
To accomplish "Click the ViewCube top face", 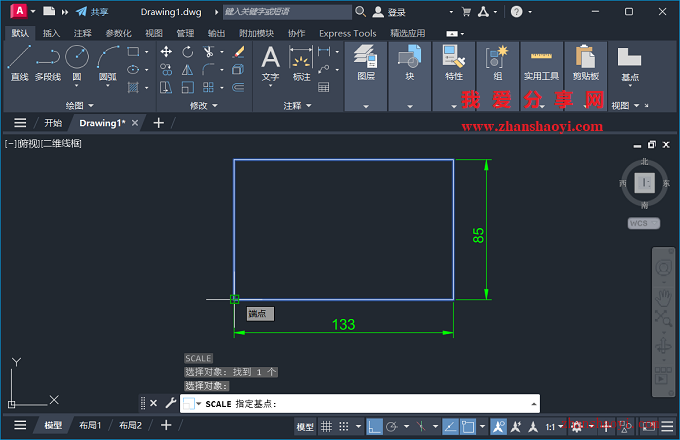I will coord(644,183).
